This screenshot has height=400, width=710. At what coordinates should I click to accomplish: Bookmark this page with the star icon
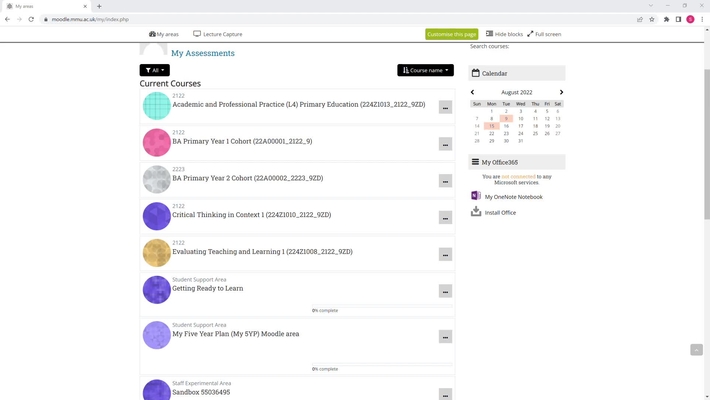[x=652, y=19]
